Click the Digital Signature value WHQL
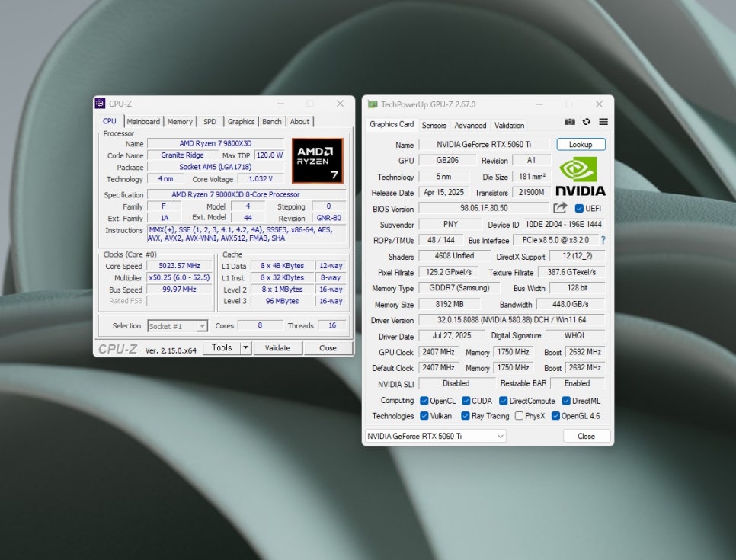The width and height of the screenshot is (736, 560). tap(575, 336)
